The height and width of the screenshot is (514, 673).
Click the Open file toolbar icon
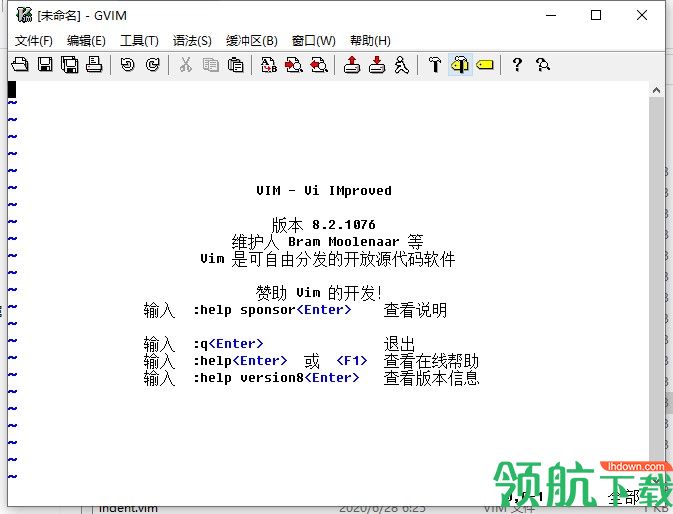(20, 65)
